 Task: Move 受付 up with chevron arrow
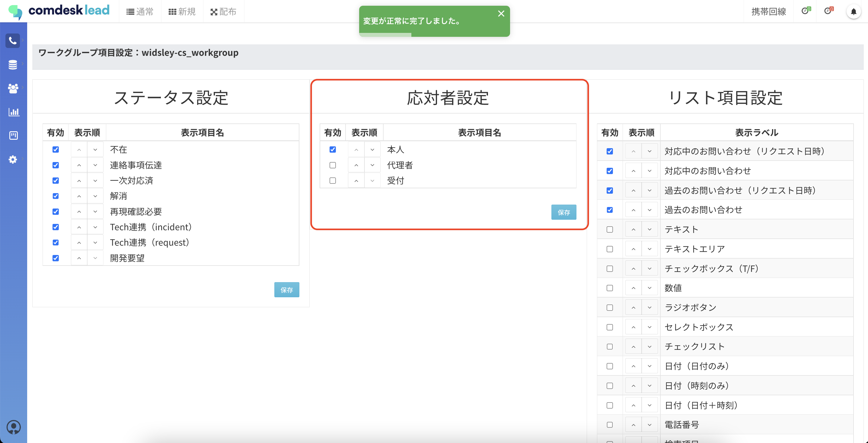(356, 181)
